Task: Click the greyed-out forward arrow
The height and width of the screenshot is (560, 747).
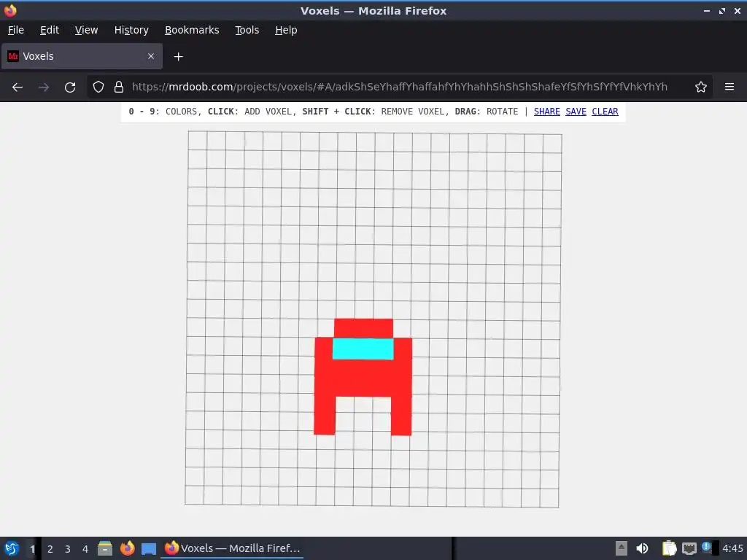Action: point(44,87)
